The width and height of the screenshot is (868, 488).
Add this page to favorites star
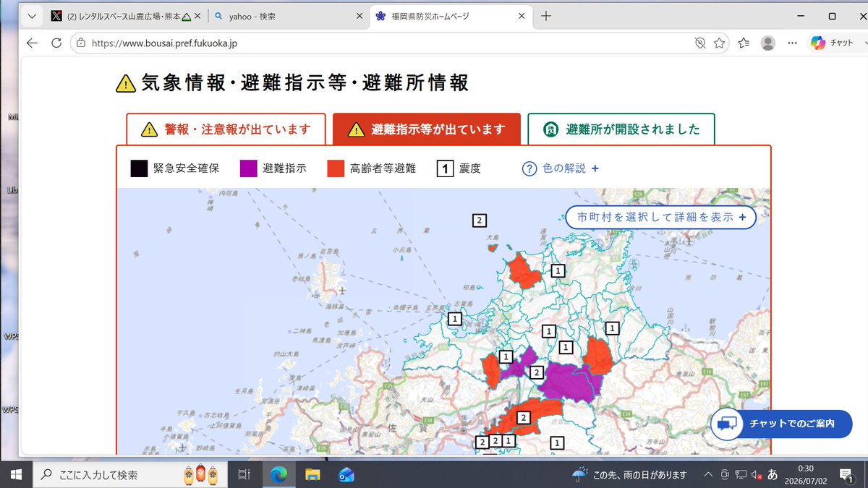point(719,43)
